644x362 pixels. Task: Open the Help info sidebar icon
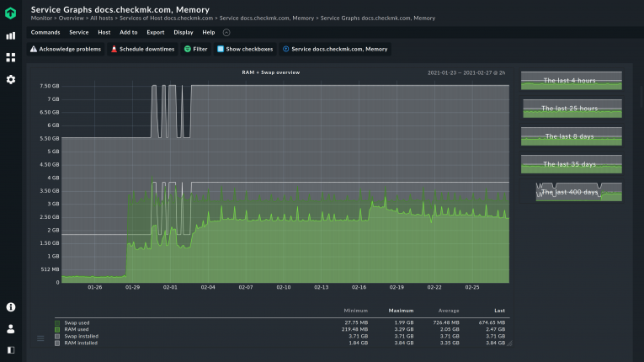[x=11, y=307]
